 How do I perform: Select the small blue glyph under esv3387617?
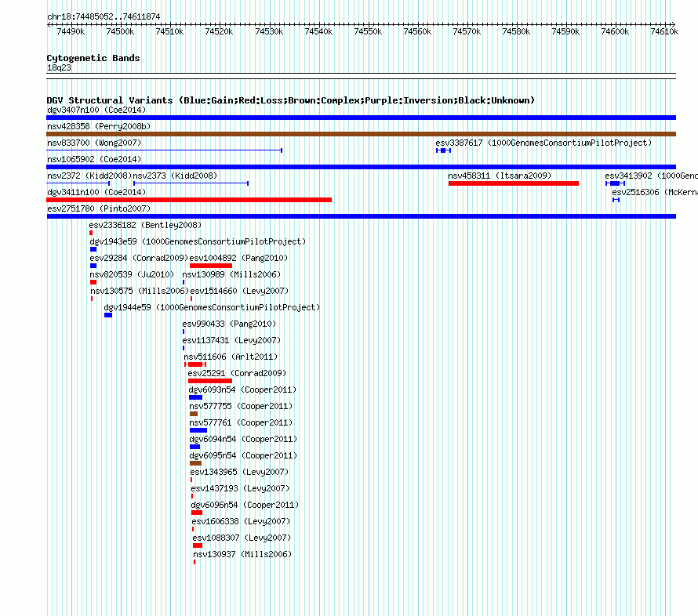443,150
